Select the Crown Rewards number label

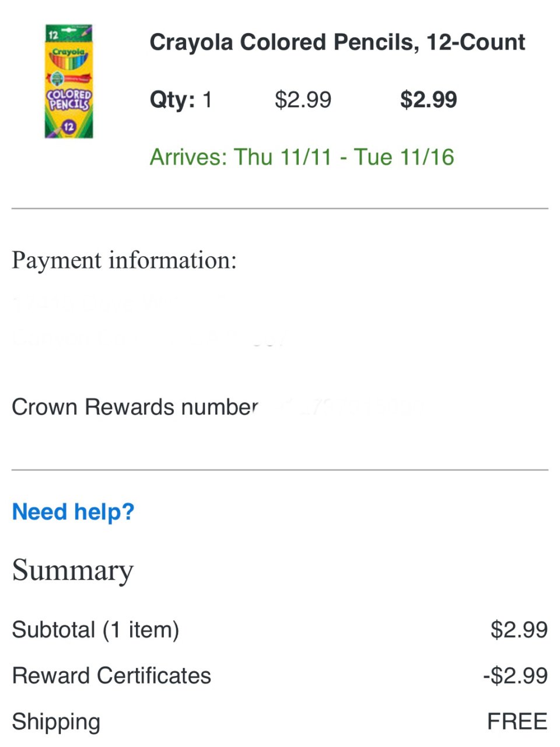click(x=135, y=407)
